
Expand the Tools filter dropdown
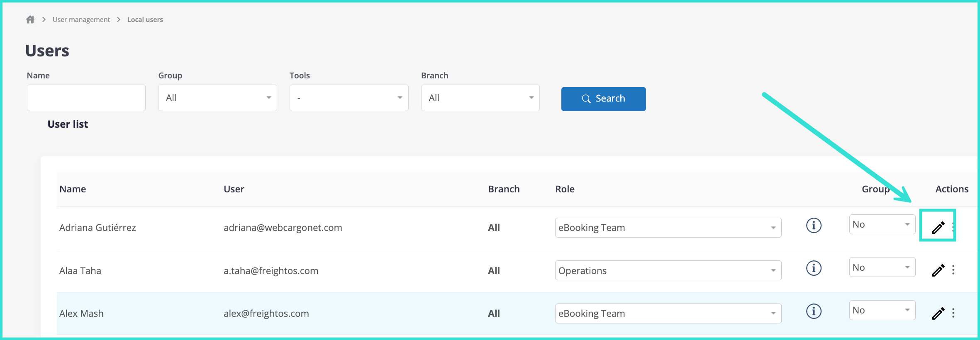[349, 98]
